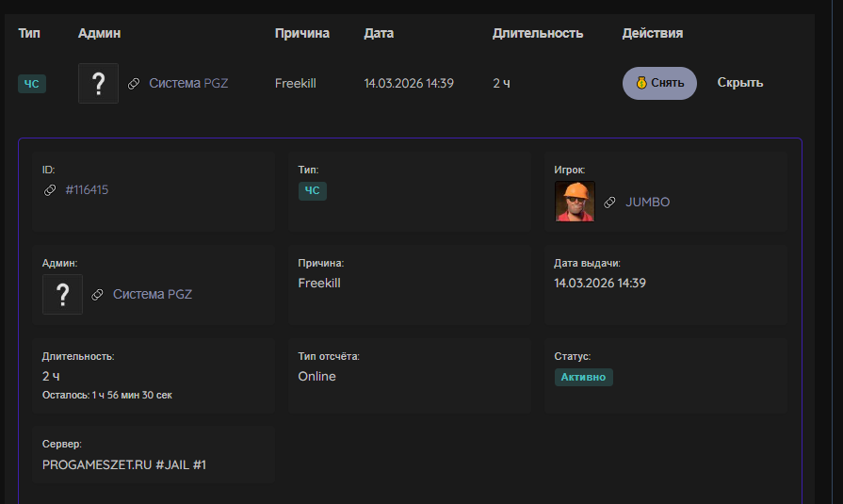Click question mark avatar in the Админ card
This screenshot has width=843, height=504.
[x=62, y=295]
